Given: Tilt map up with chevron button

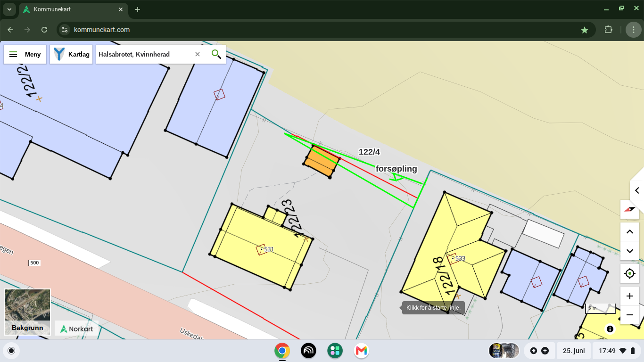Looking at the screenshot, I should 630,231.
